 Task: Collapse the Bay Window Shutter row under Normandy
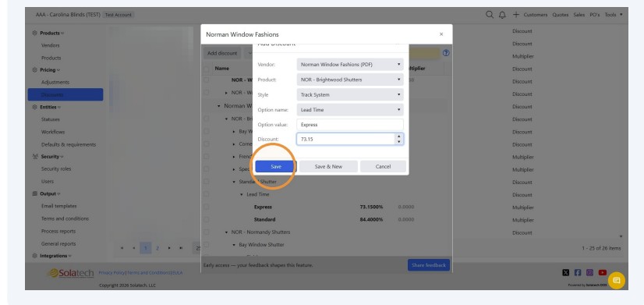click(x=234, y=245)
